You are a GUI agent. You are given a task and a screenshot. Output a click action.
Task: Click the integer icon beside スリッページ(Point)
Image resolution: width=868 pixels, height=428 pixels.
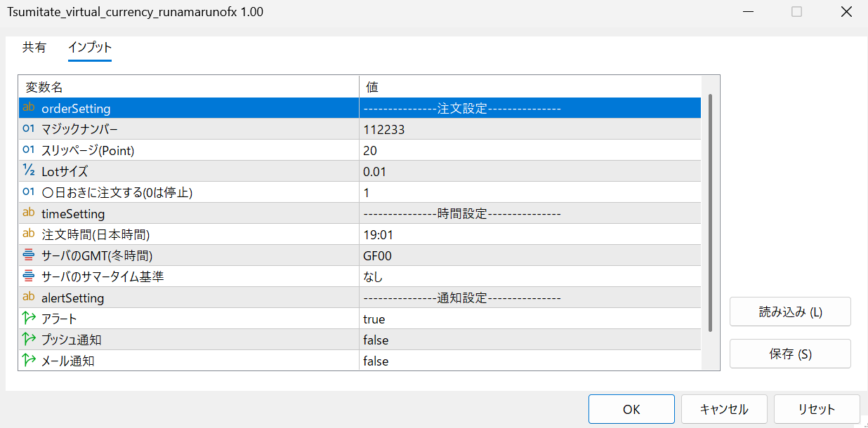(29, 150)
